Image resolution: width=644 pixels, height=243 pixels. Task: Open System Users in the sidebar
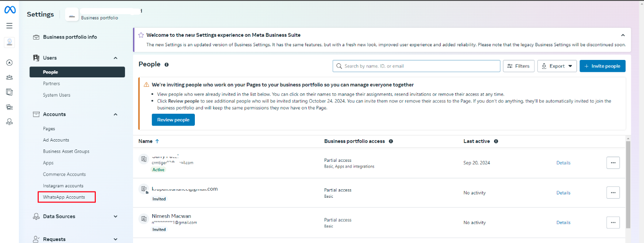pos(57,95)
